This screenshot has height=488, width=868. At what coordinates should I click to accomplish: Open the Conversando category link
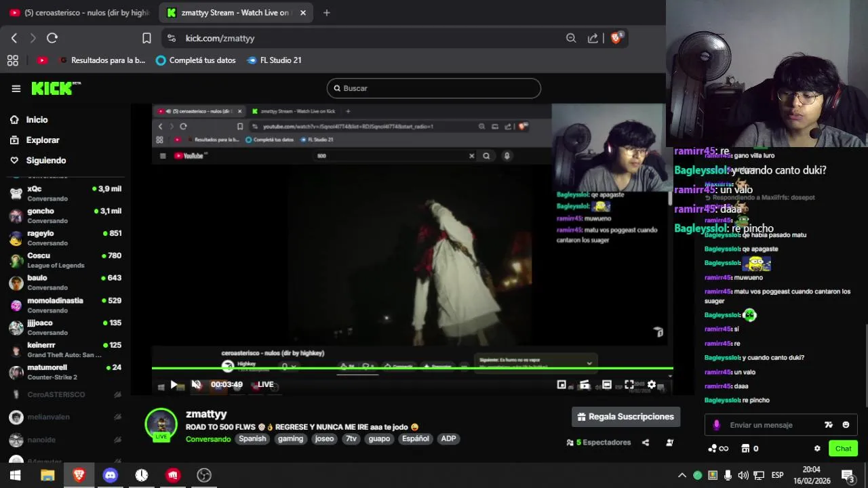coord(208,439)
